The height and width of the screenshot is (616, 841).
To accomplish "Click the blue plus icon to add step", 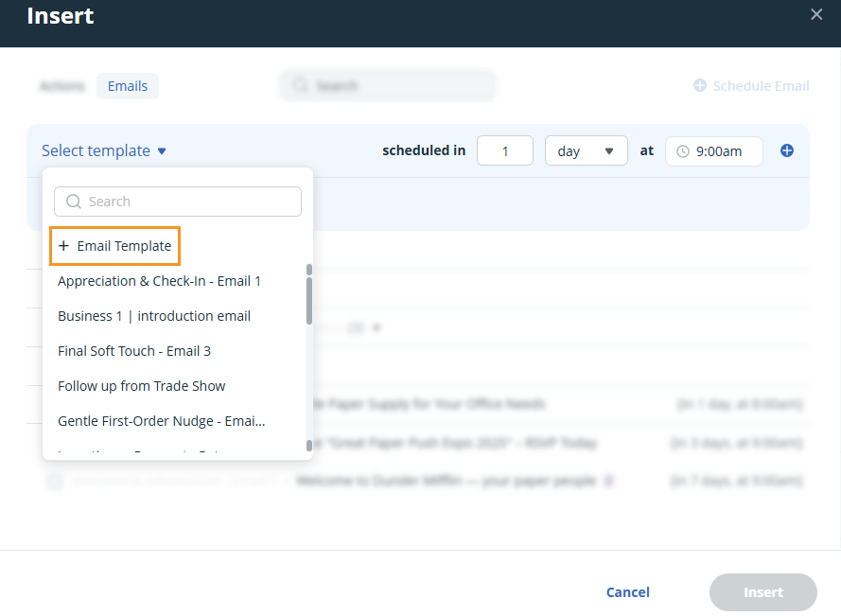I will (x=787, y=150).
